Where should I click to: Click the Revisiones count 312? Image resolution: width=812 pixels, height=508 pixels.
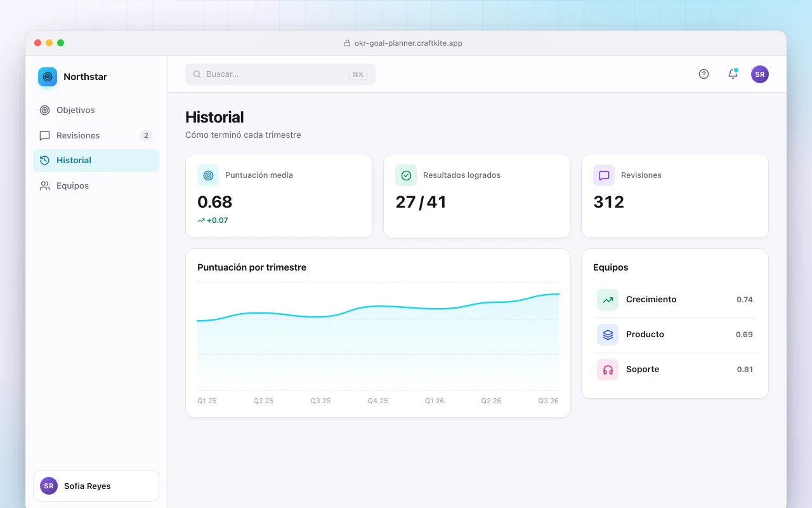pos(609,202)
